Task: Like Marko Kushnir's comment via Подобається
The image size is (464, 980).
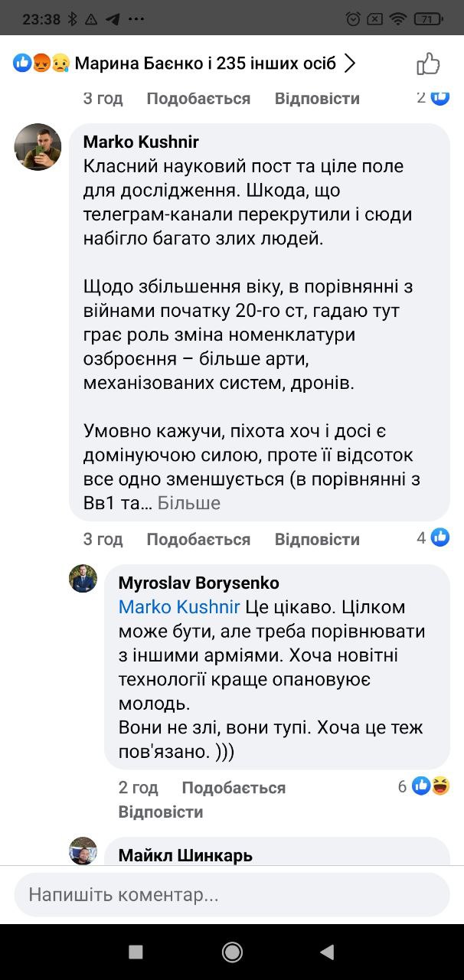Action: point(198,539)
